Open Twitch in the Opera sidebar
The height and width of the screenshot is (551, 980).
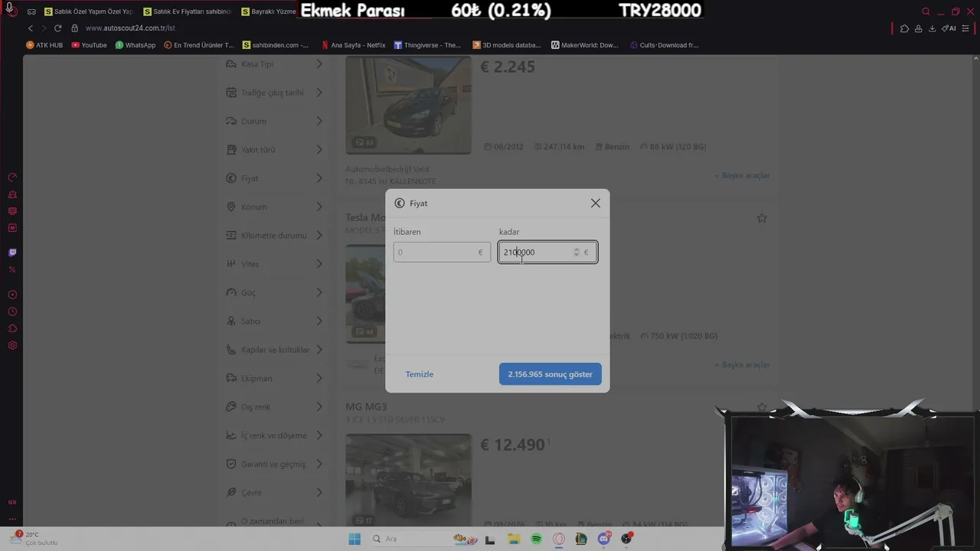(12, 253)
